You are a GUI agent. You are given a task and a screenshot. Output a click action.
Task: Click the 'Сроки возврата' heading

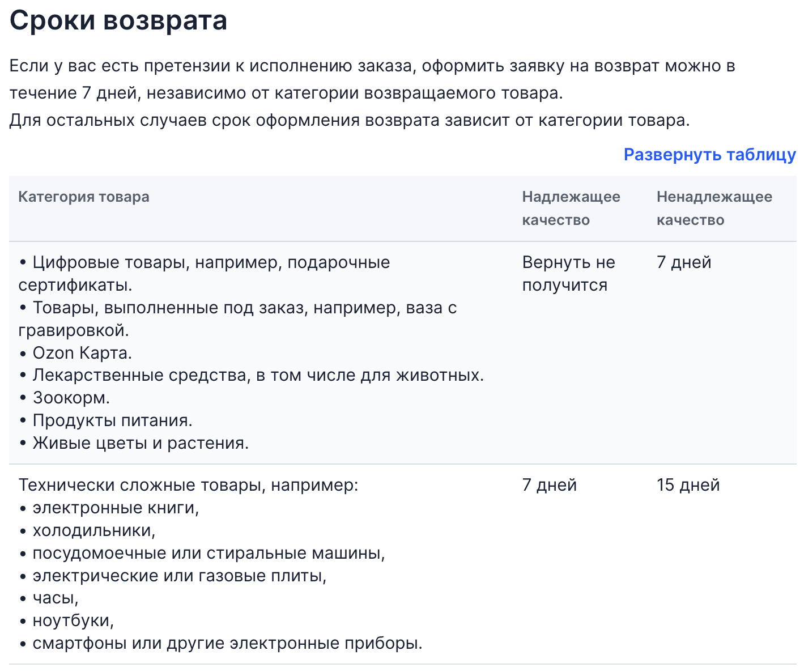(x=118, y=21)
